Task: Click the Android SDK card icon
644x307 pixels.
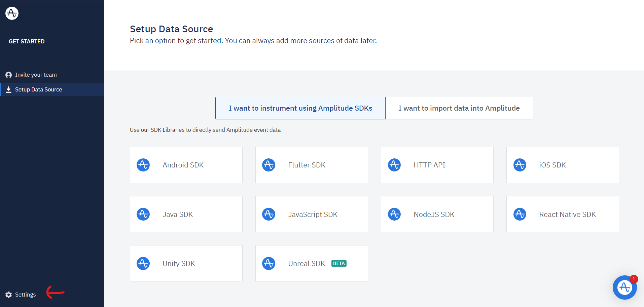Action: [143, 165]
